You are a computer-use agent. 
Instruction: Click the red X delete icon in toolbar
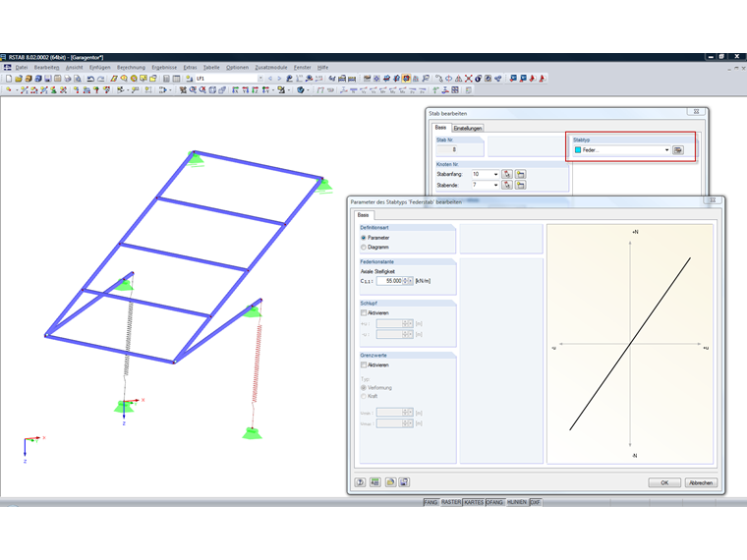pos(469,79)
